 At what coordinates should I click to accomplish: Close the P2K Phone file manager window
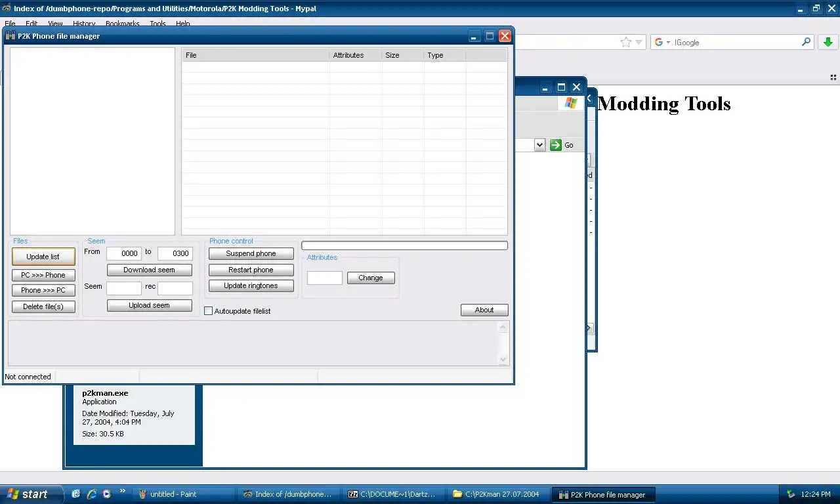pyautogui.click(x=505, y=36)
